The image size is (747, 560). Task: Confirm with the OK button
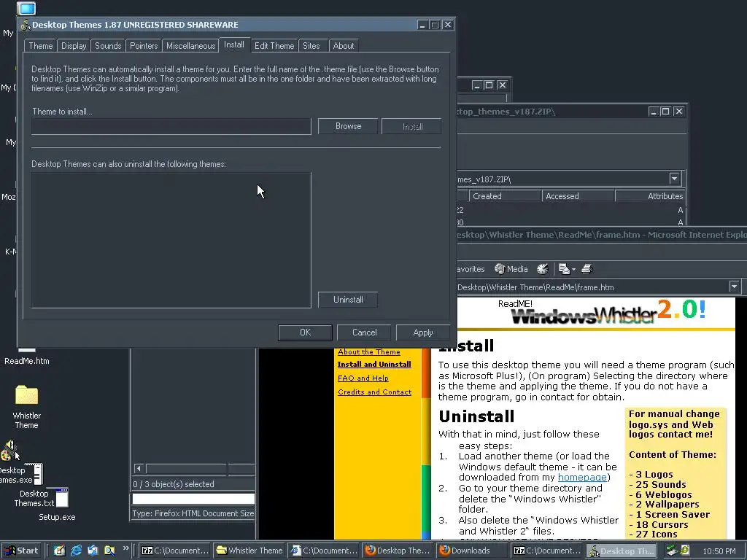306,332
